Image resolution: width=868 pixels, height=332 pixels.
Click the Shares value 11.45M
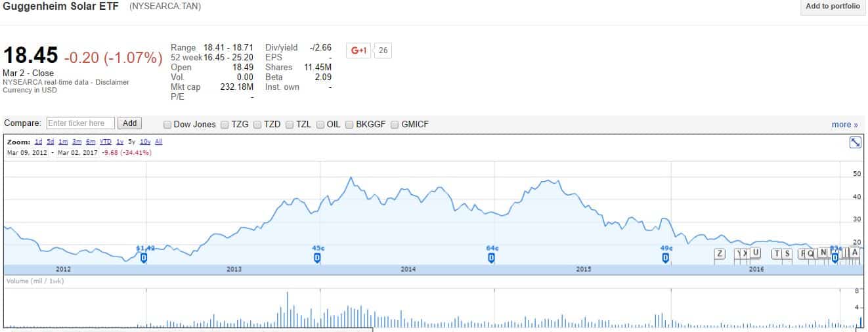[x=318, y=67]
